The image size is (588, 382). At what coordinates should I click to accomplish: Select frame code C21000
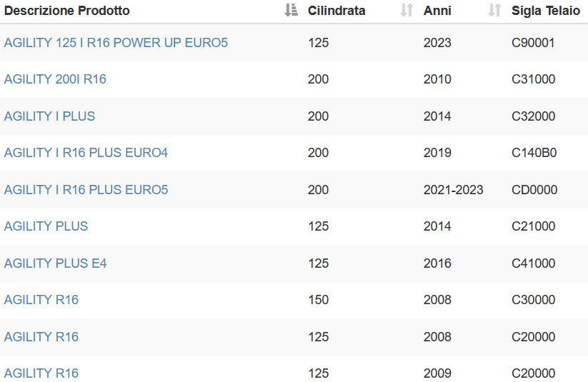533,226
